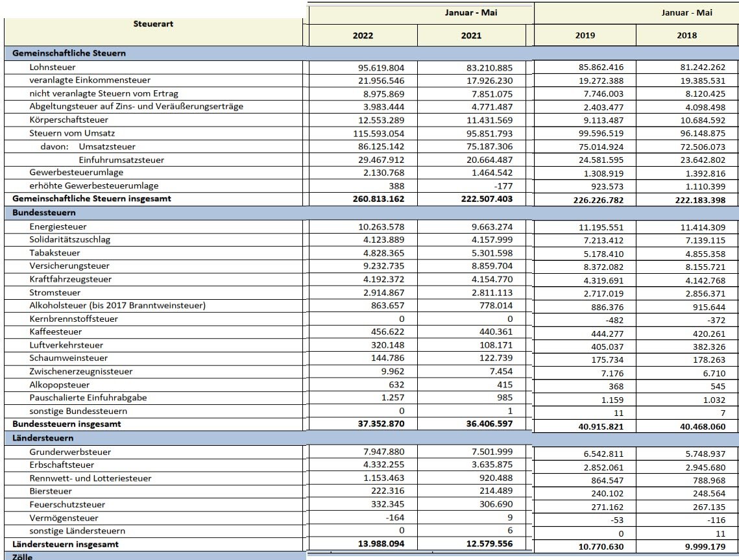The width and height of the screenshot is (739, 560).
Task: Click the Körperschaftsteuer 2018 value 10.684.592
Action: point(703,121)
